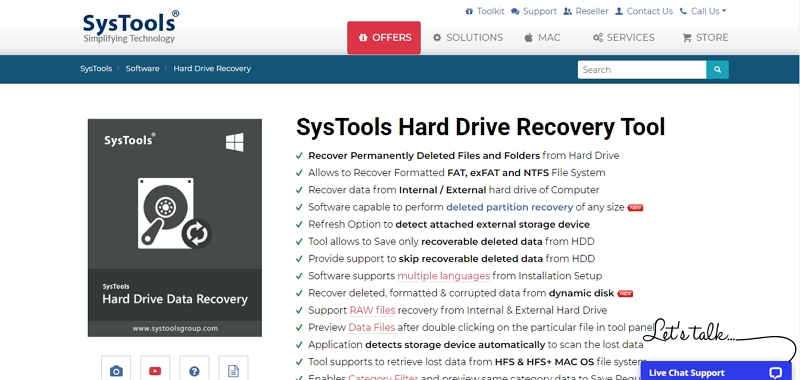
Task: Click the SysTools logo
Action: (131, 27)
